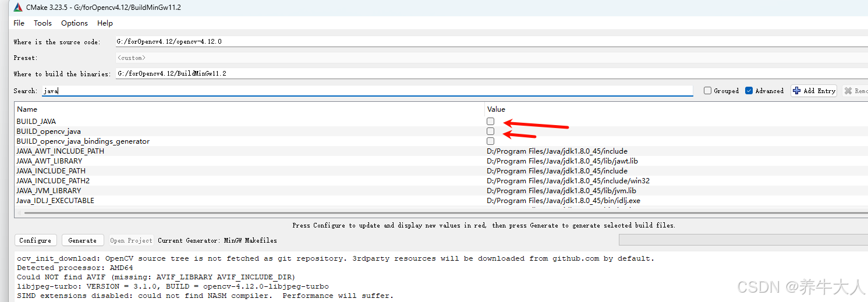Select the JAVA_AWT_INCLUDE_PATH row name

point(61,151)
